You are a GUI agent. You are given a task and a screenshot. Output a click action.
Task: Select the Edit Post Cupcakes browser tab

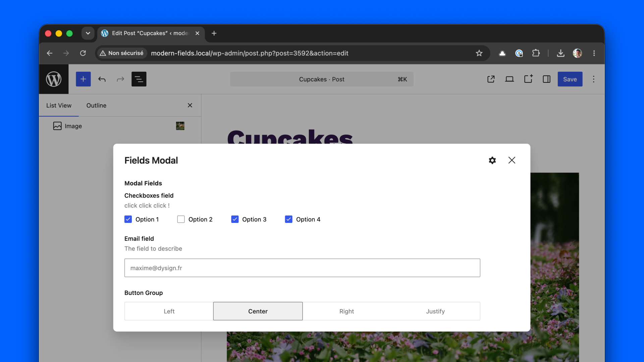[x=150, y=33]
